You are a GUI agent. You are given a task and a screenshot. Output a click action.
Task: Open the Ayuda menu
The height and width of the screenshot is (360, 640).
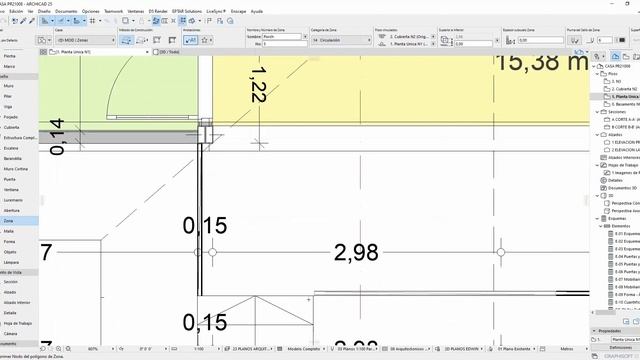(x=257, y=11)
